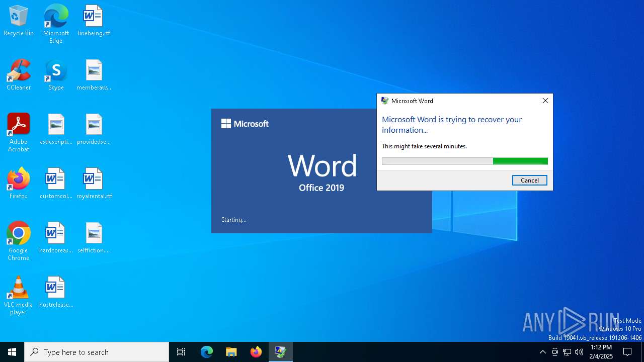Click the taskbar search box
Viewport: 644px width, 362px height.
point(97,352)
